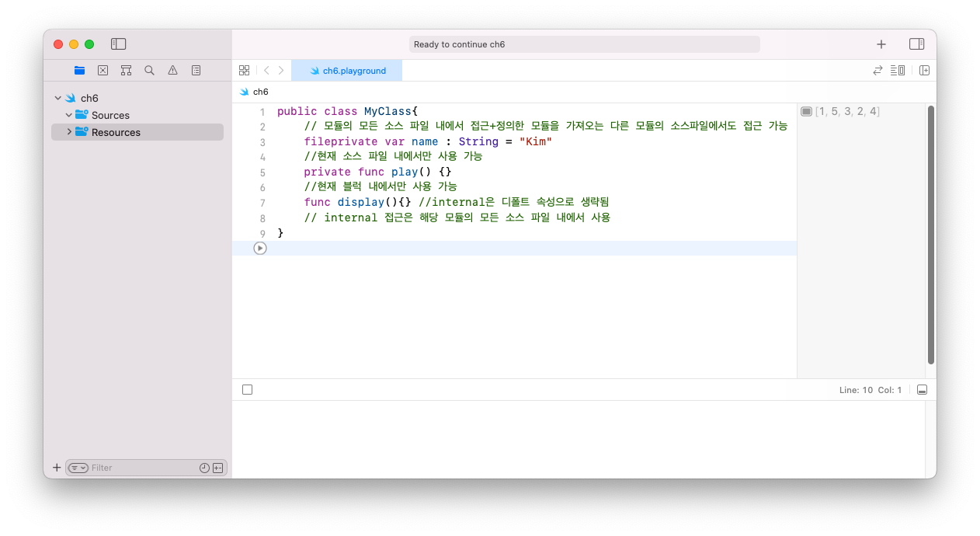
Task: Click the 'MyClass' class name
Action: click(387, 112)
